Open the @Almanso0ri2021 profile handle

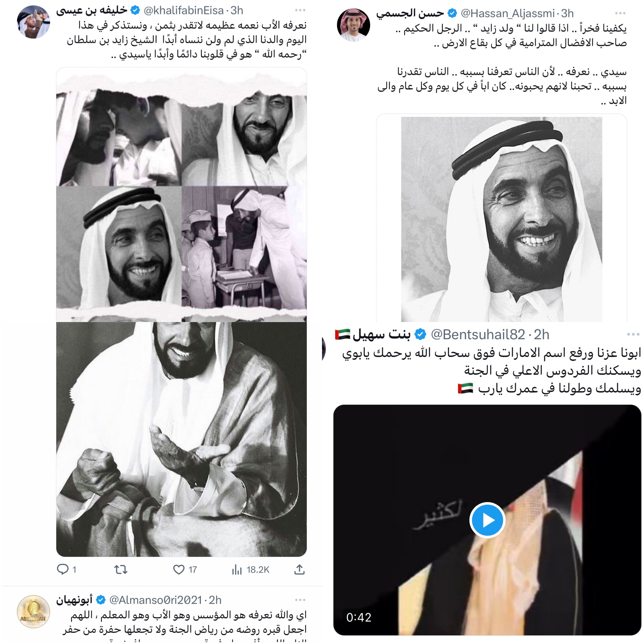(x=156, y=600)
